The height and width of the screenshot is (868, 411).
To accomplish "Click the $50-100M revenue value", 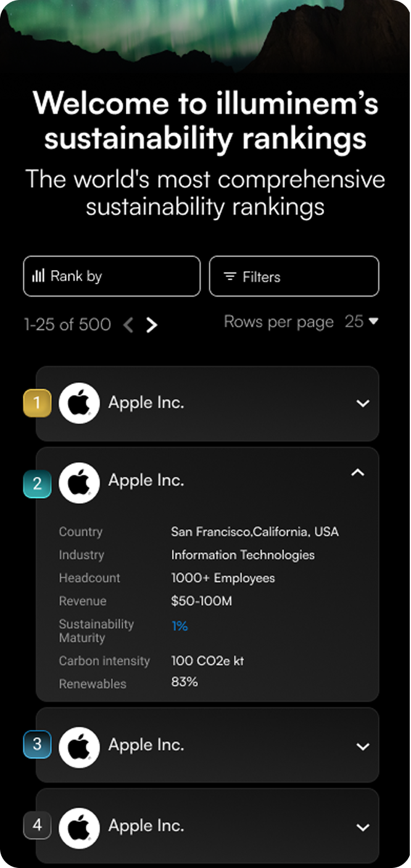I will [201, 601].
